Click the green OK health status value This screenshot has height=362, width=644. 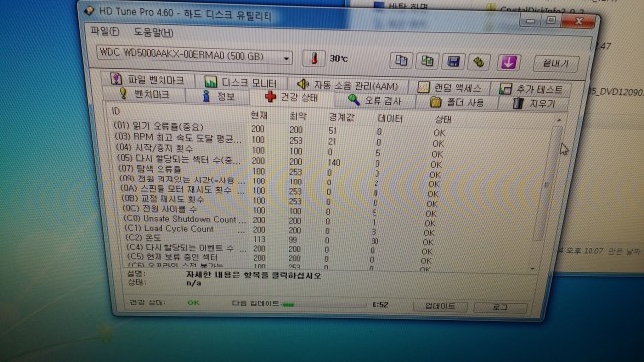pyautogui.click(x=193, y=302)
